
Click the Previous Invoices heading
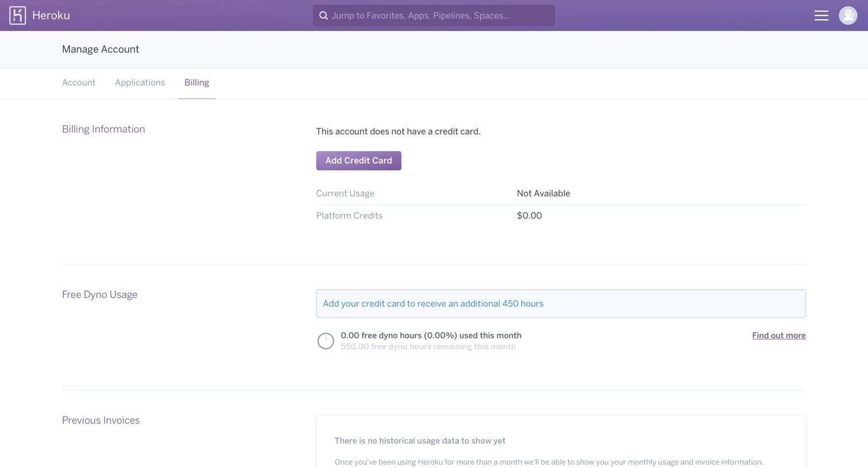[101, 421]
